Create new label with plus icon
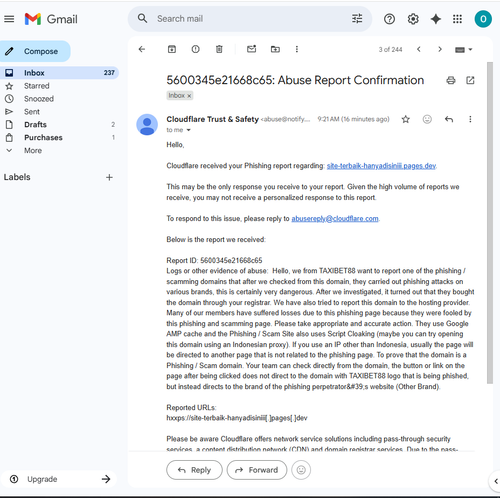 109,177
